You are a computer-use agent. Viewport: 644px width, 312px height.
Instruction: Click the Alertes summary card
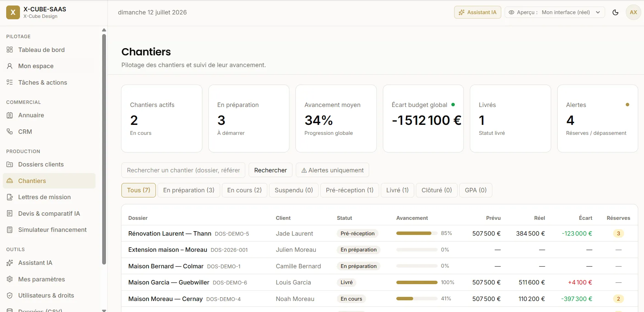coord(598,118)
